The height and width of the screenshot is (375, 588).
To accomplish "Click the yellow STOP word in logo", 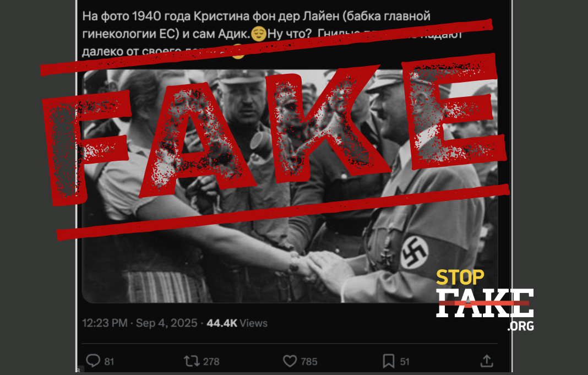I will [x=460, y=278].
